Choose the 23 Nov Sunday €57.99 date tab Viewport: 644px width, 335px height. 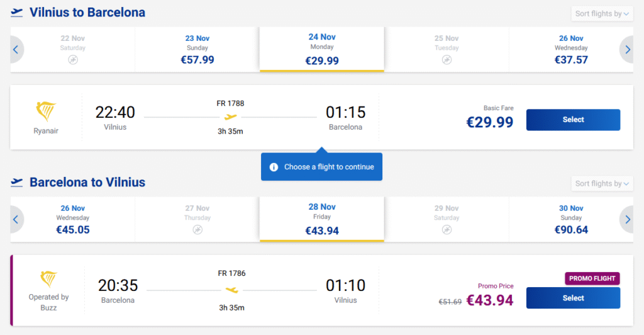point(197,50)
